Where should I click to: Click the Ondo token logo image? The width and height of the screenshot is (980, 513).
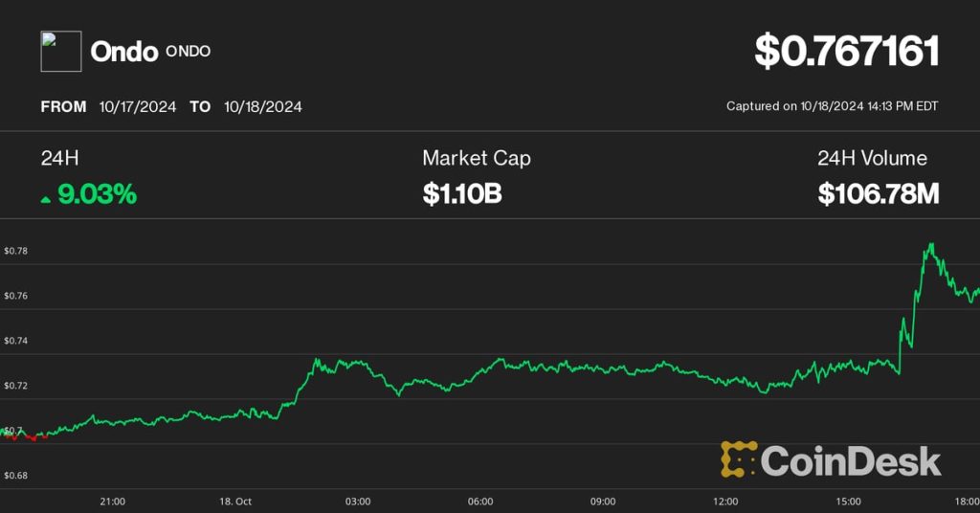coord(60,52)
